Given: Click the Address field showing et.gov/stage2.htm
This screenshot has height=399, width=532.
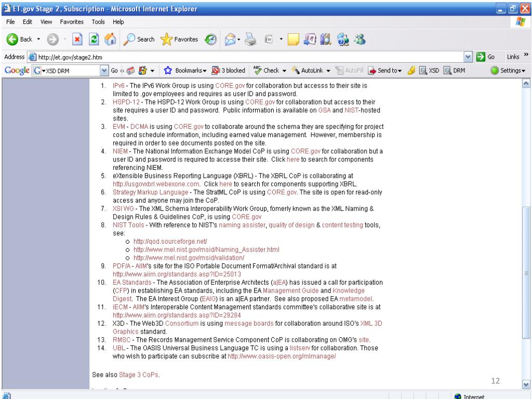Looking at the screenshot, I should pyautogui.click(x=246, y=57).
